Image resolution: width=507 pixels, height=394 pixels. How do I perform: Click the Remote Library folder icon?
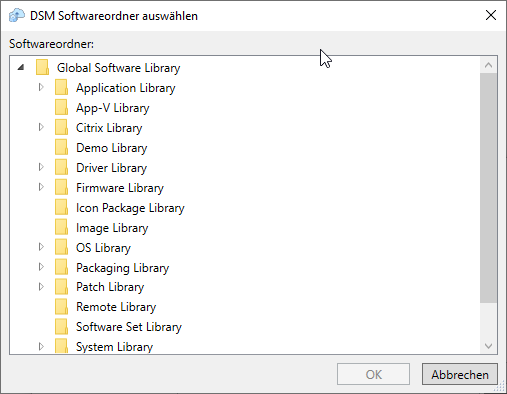pos(62,306)
